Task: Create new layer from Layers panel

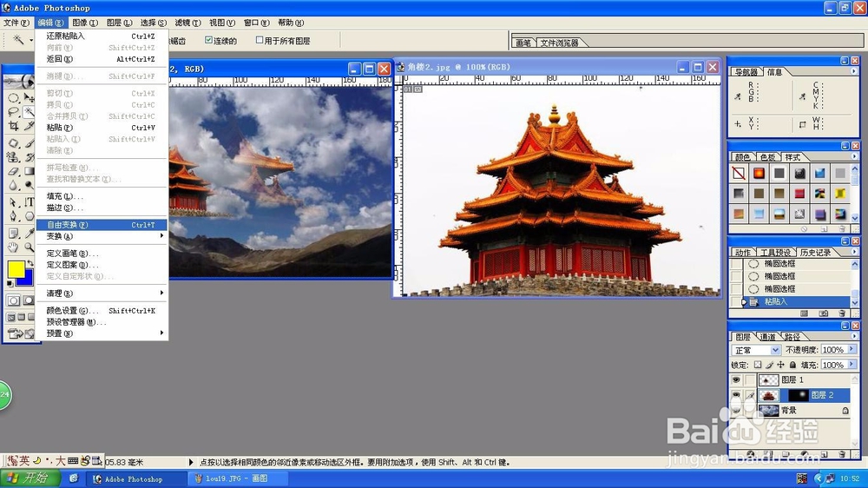Action: pos(825,454)
